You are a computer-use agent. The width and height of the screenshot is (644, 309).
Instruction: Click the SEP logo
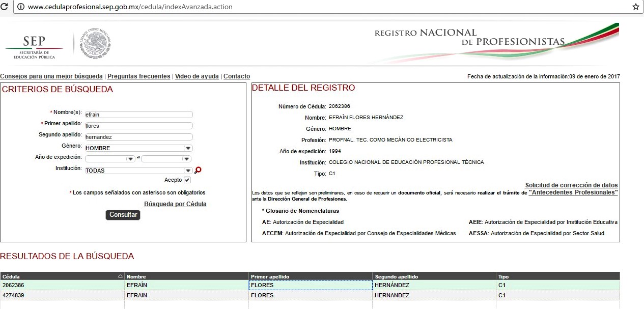34,47
